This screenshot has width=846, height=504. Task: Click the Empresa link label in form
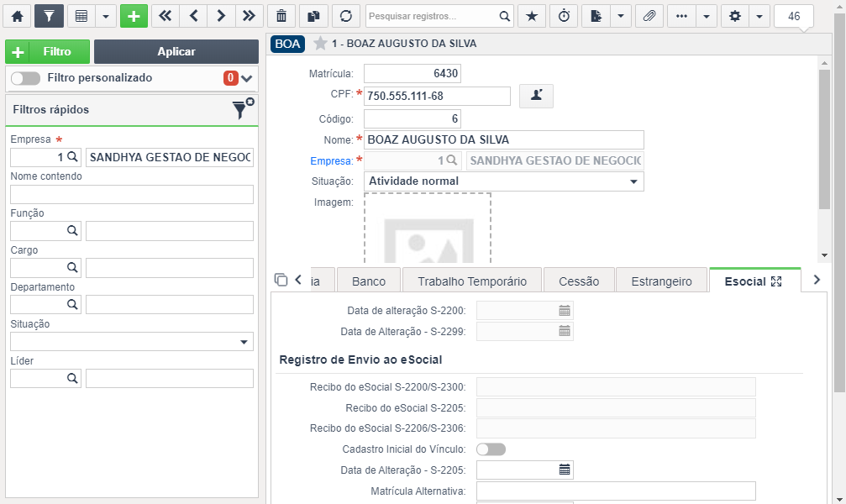pos(331,160)
